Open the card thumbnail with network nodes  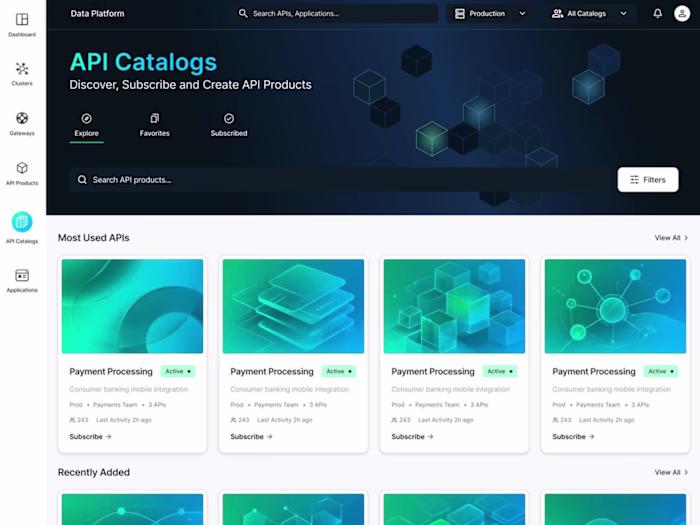point(615,306)
